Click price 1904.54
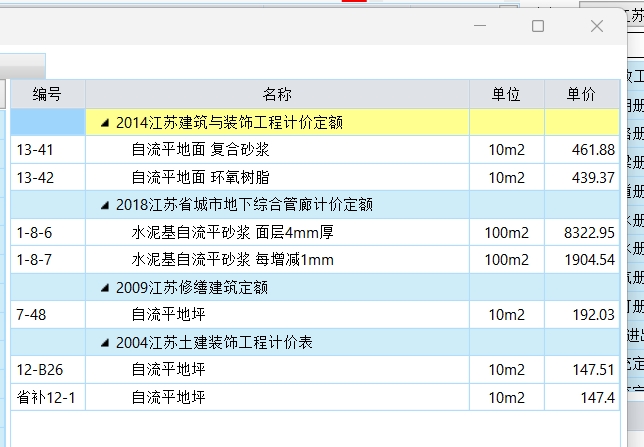The height and width of the screenshot is (447, 644). pyautogui.click(x=589, y=260)
